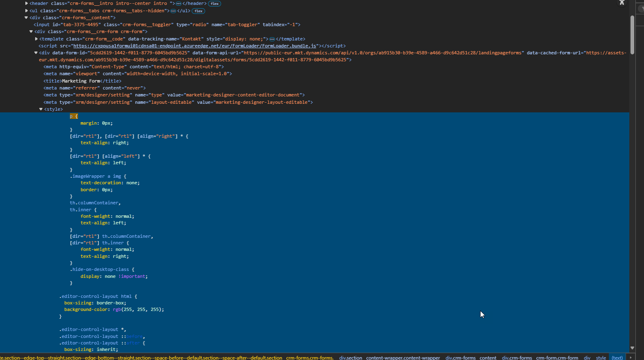Click the breadcrumb scroll-right arrow
This screenshot has height=360, width=644.
point(631,358)
